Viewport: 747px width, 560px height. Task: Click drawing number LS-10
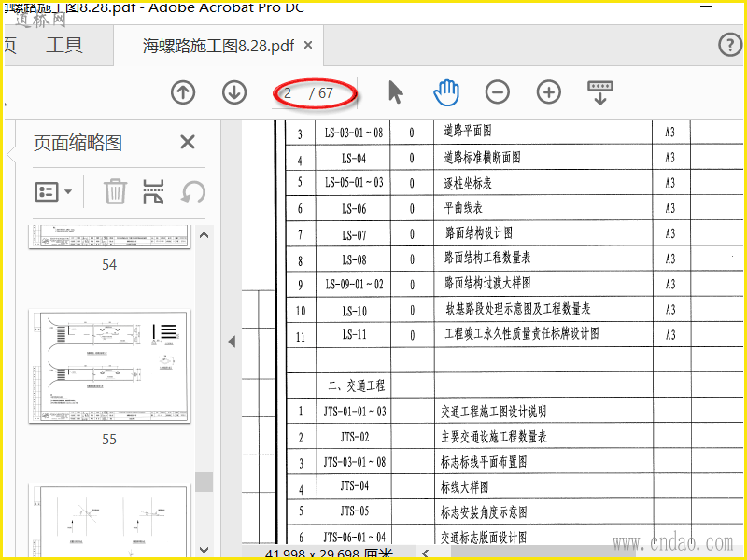pyautogui.click(x=354, y=312)
